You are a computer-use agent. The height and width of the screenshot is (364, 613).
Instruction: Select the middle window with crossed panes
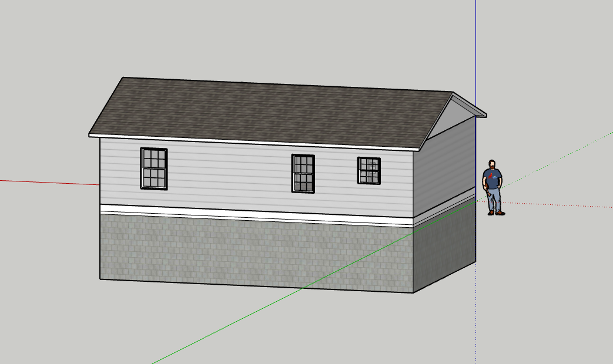click(x=303, y=173)
